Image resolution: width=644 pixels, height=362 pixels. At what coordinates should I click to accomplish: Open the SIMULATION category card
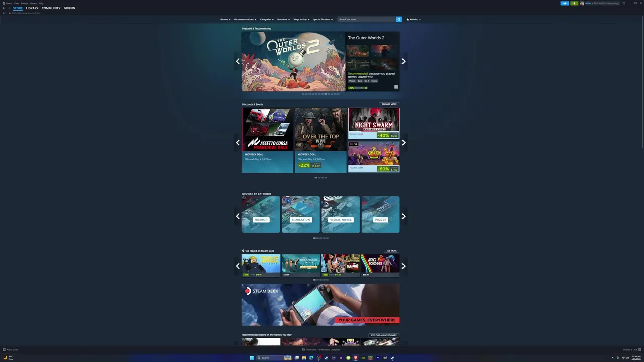[301, 215]
